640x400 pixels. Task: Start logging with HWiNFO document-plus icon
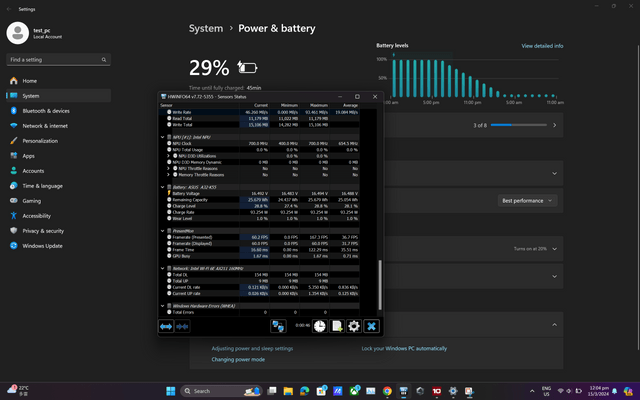tap(337, 326)
